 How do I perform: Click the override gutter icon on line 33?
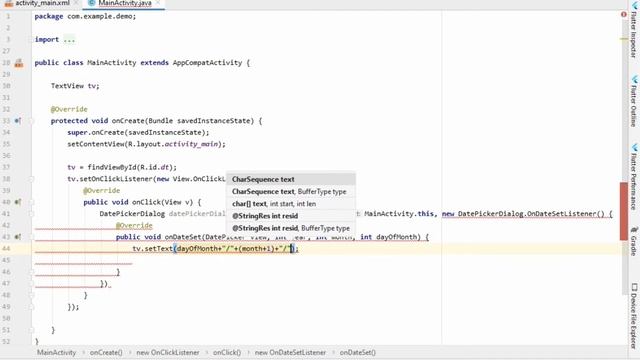[x=18, y=121]
